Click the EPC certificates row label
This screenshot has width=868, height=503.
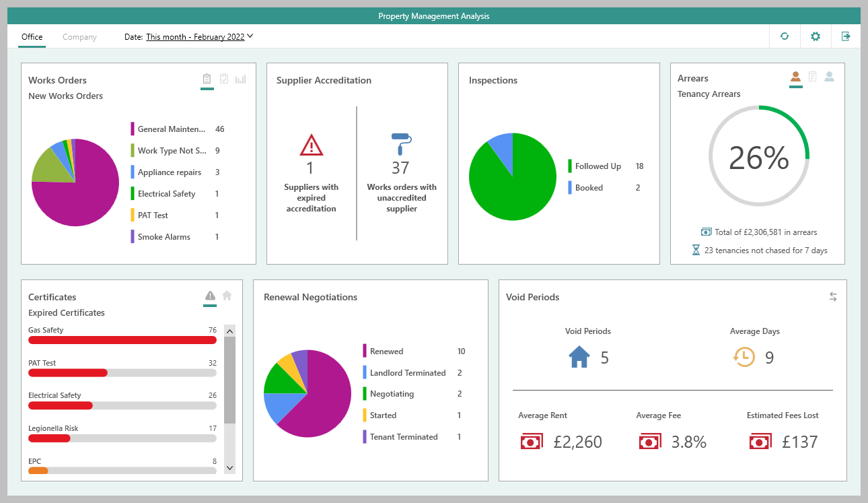(34, 461)
